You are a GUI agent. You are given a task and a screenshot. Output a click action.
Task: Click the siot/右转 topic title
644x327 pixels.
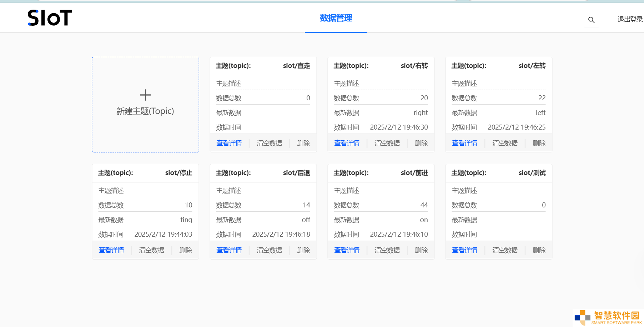414,66
